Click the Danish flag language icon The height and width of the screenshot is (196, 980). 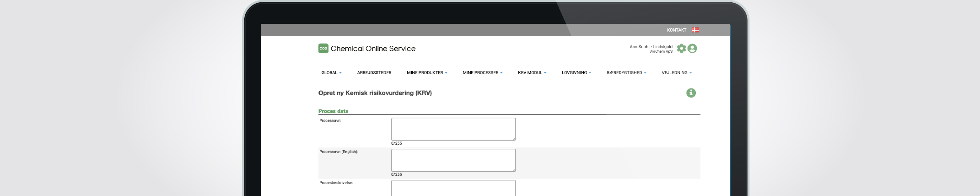point(695,30)
